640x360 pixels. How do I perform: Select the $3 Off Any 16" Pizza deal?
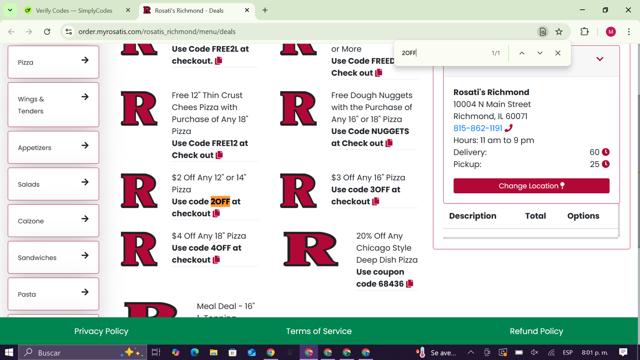coord(368,178)
